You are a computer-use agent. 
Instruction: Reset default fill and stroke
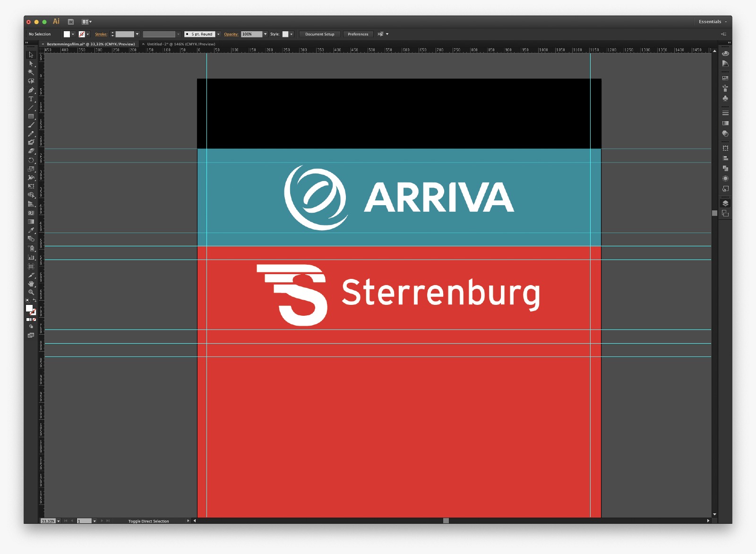click(x=27, y=301)
